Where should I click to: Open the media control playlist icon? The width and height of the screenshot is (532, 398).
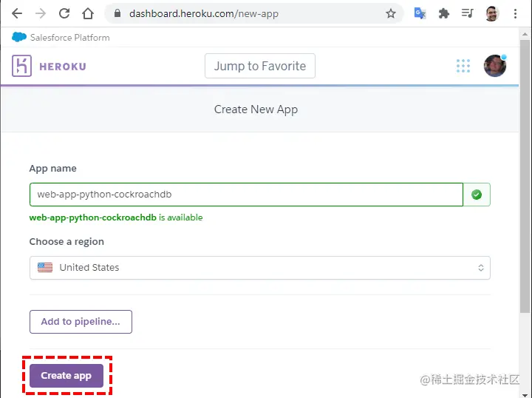[467, 13]
